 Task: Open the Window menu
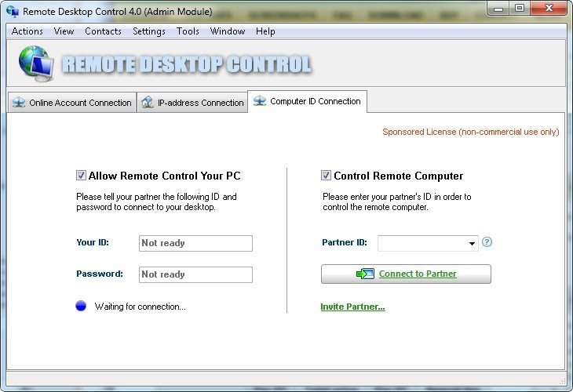(x=228, y=31)
